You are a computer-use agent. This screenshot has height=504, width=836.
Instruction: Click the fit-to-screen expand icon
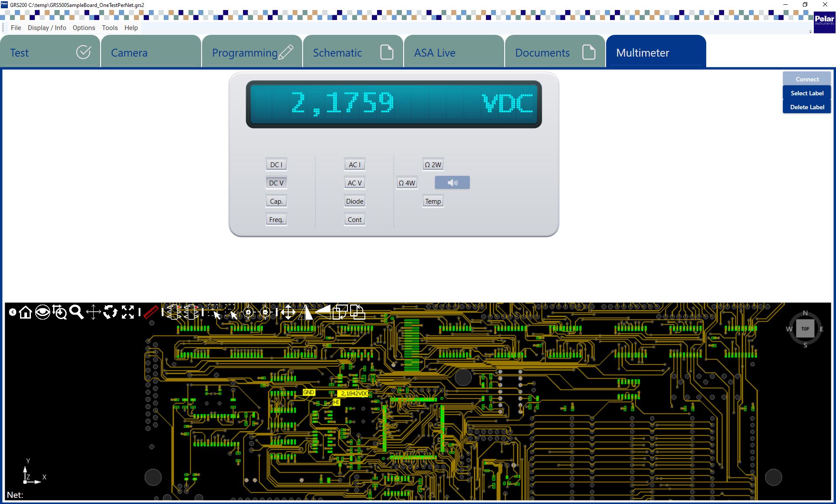pyautogui.click(x=128, y=312)
